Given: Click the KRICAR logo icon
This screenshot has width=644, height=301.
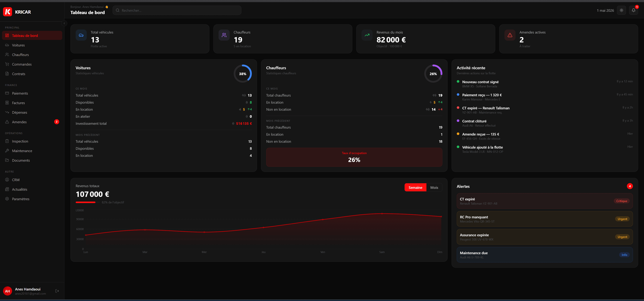Looking at the screenshot, I should point(8,12).
